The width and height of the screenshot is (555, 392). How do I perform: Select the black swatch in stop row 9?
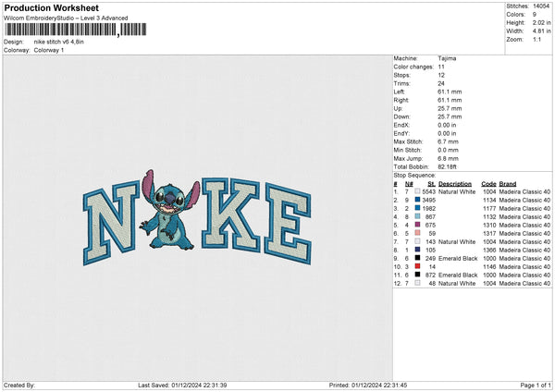coord(418,258)
